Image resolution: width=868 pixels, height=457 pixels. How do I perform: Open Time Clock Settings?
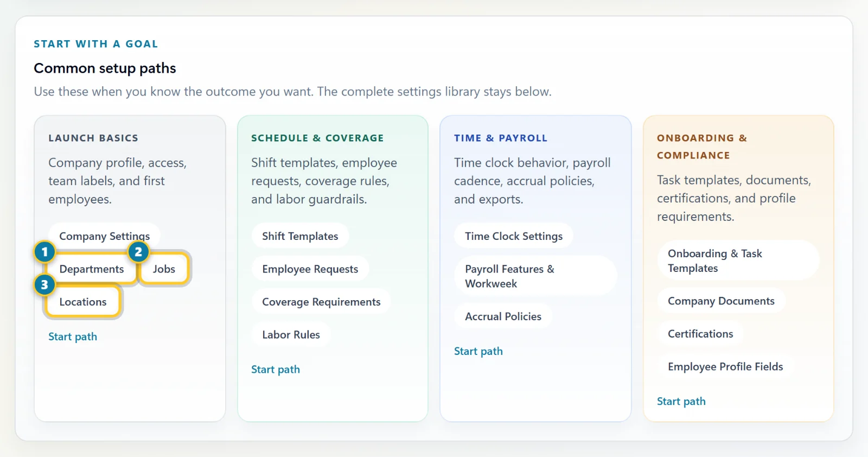[x=514, y=236]
